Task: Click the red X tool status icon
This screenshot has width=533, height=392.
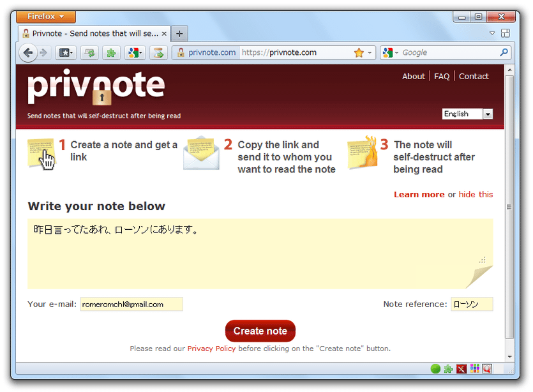Action: click(x=462, y=368)
